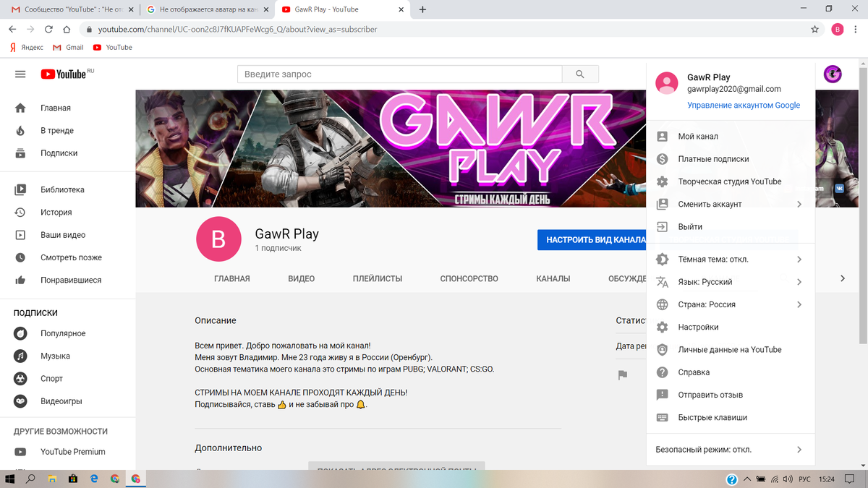868x488 pixels.
Task: Click the Видеоигры channel icon
Action: click(21, 401)
